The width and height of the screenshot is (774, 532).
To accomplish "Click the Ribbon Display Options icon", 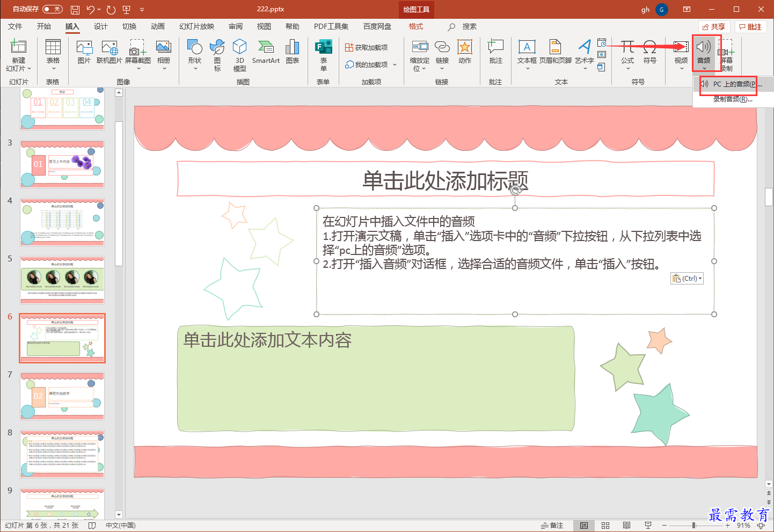I will coord(687,9).
